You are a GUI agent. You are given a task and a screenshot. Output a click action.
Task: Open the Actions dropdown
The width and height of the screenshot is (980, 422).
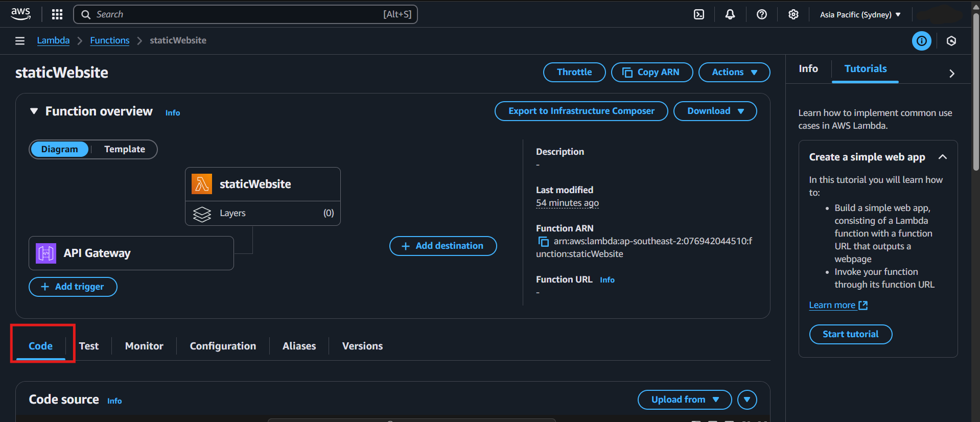734,72
